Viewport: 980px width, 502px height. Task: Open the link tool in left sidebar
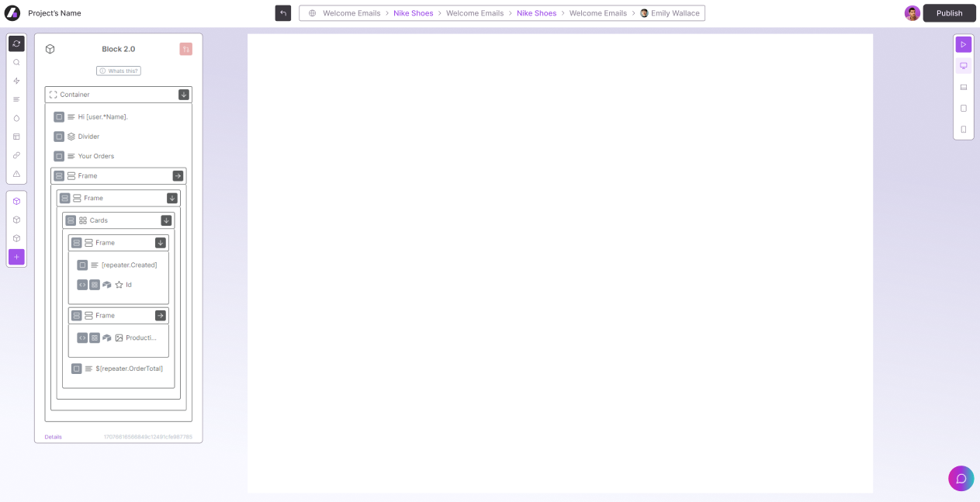(16, 155)
